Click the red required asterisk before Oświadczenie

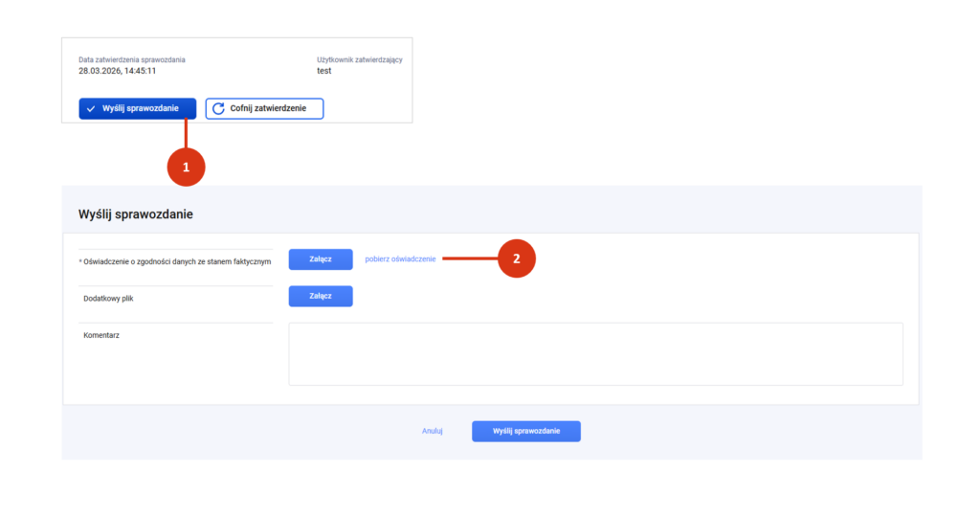[x=80, y=261]
